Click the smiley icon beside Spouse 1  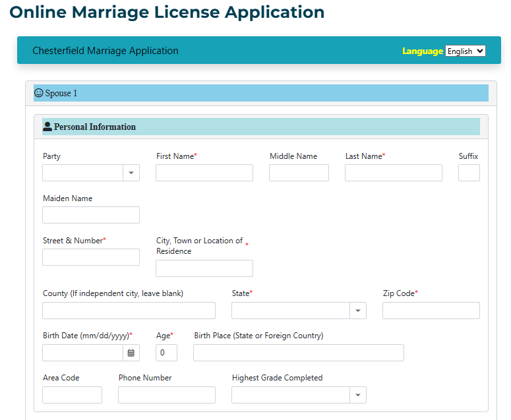point(39,93)
